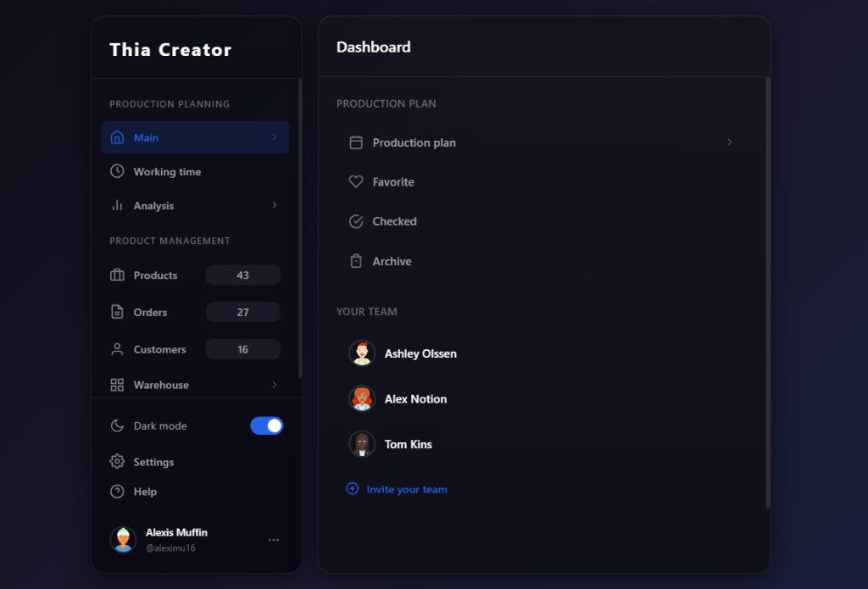Click the heart Favorite icon
The height and width of the screenshot is (589, 868).
point(356,181)
